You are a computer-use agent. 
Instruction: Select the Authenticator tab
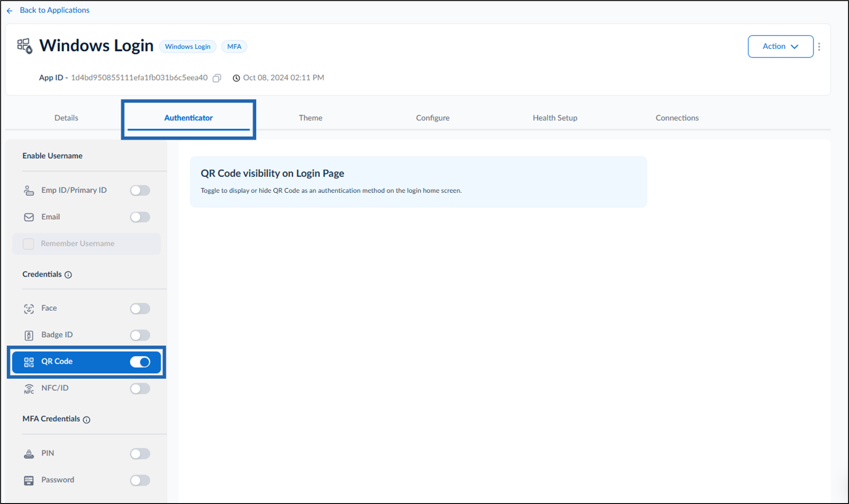[188, 118]
